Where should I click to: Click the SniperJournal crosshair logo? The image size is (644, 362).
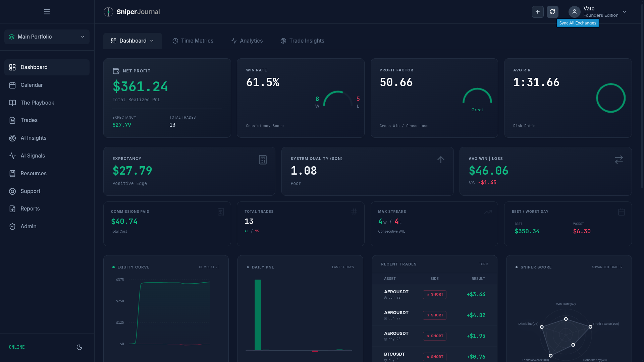[x=108, y=12]
